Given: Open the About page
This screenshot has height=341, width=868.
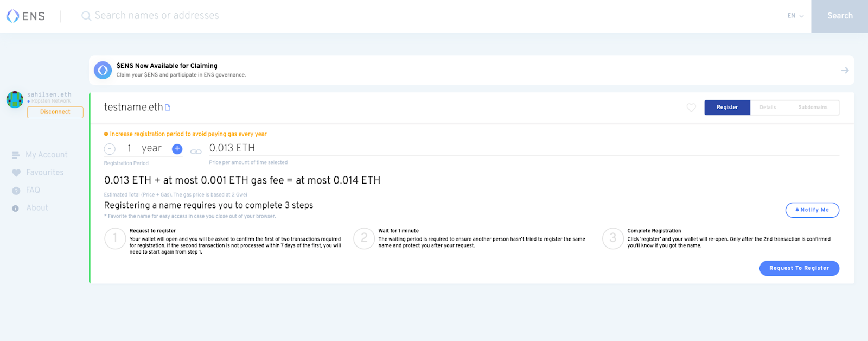Looking at the screenshot, I should click(37, 208).
